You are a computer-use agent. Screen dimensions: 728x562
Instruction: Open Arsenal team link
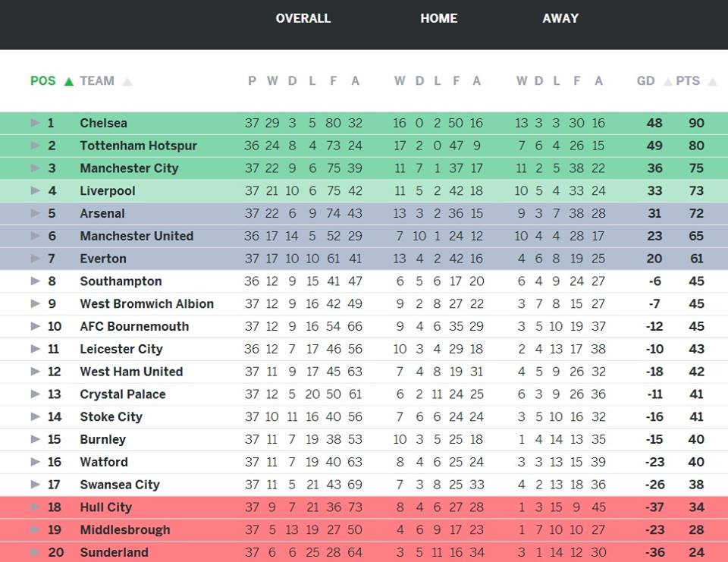(102, 213)
